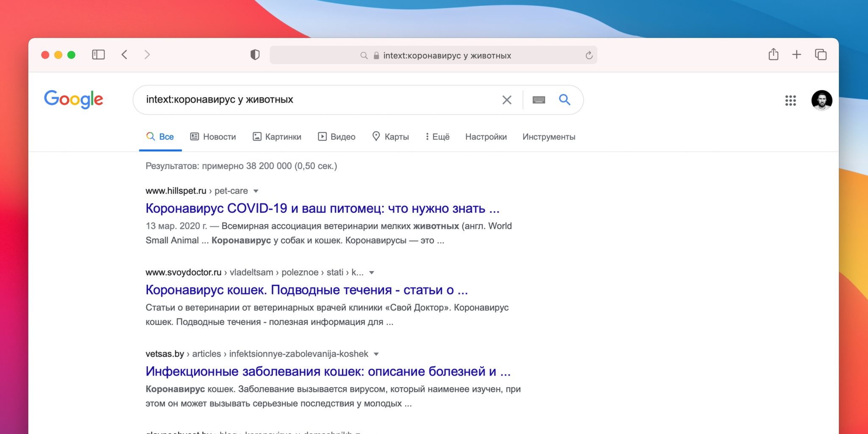Click snippet 'Коронавирус кошек. Заболевание вызывается'

(x=333, y=396)
